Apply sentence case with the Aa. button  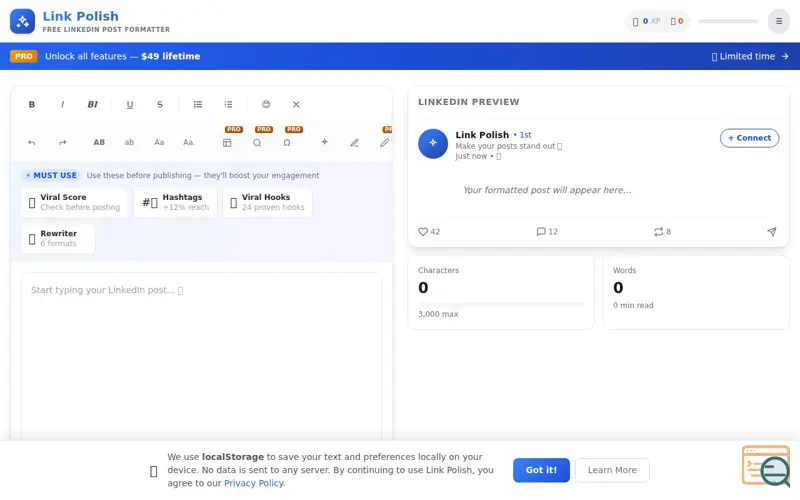(x=189, y=142)
